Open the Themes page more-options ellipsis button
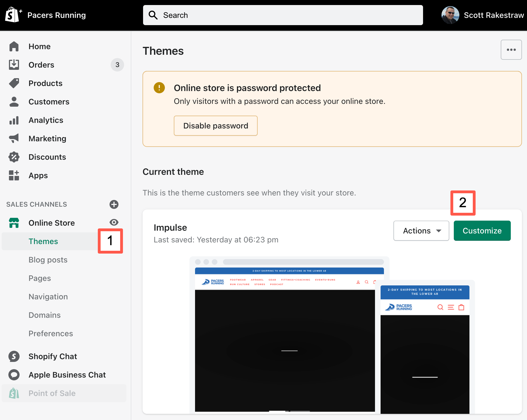Screen dimensions: 527x420 click(x=511, y=50)
